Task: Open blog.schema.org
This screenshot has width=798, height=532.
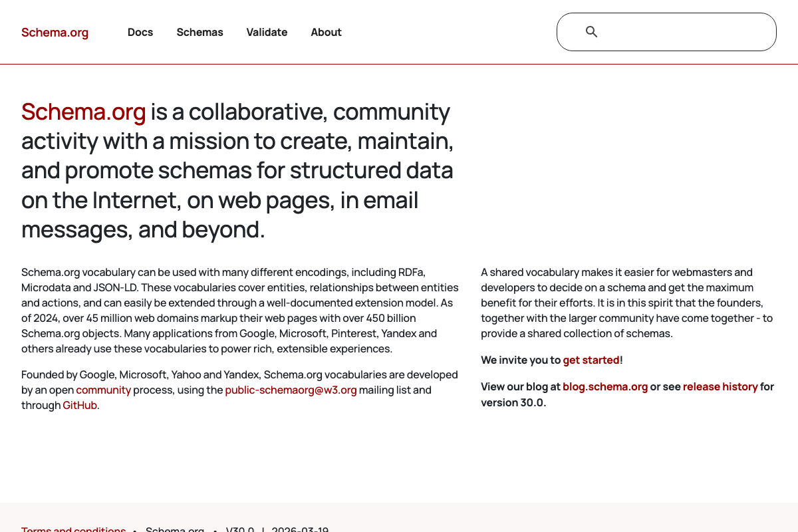Action: 605,386
